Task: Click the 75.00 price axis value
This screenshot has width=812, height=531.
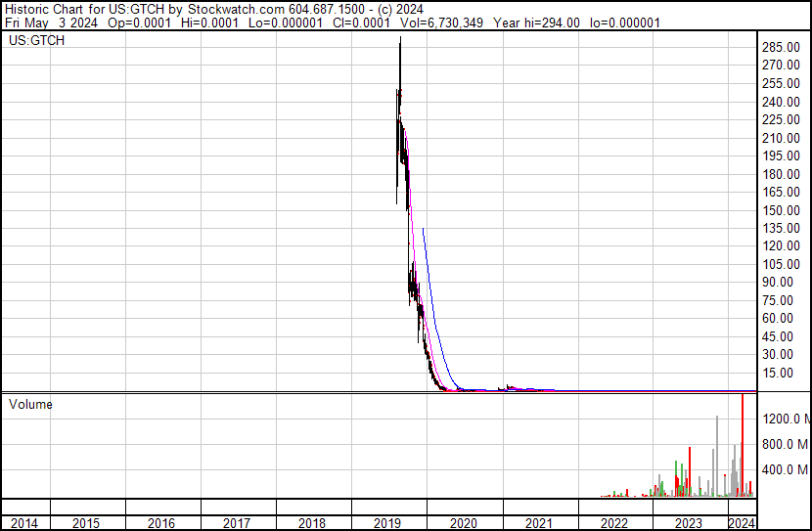Action: pyautogui.click(x=778, y=300)
